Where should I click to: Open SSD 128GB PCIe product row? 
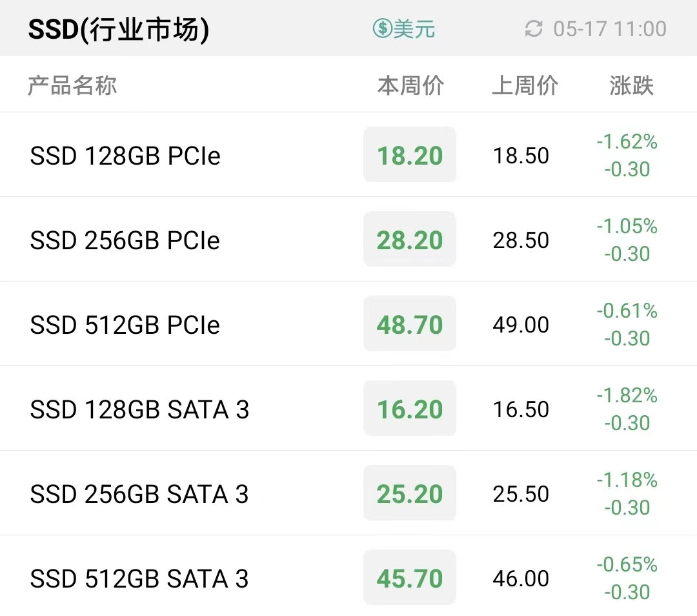point(348,154)
